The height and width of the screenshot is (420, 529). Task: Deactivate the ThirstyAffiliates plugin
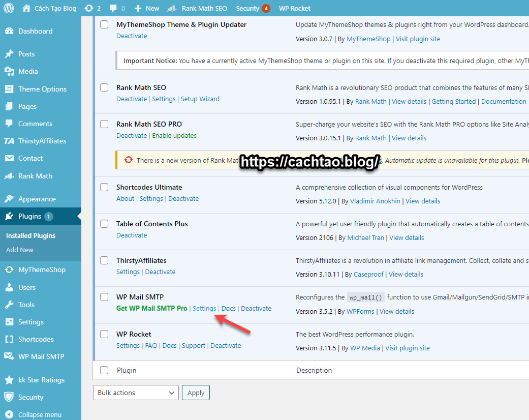pyautogui.click(x=160, y=272)
